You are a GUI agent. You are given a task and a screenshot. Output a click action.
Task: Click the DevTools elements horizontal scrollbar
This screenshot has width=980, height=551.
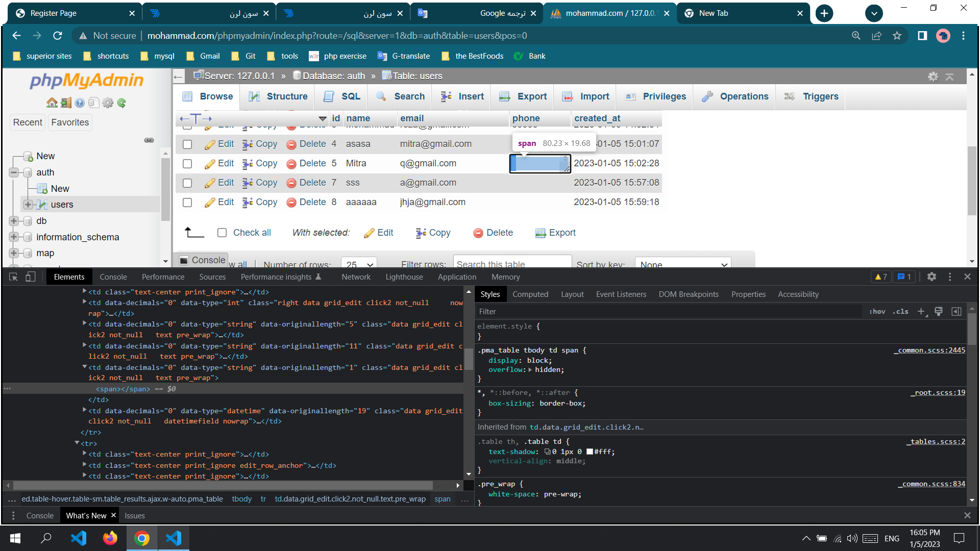223,485
